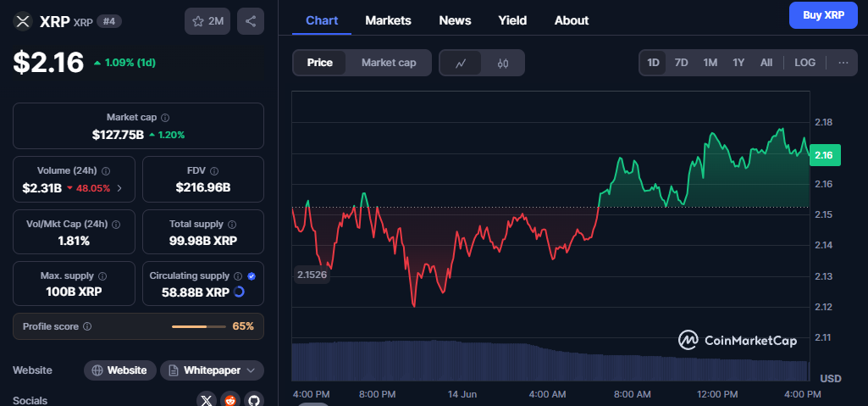Open the News tab

455,20
